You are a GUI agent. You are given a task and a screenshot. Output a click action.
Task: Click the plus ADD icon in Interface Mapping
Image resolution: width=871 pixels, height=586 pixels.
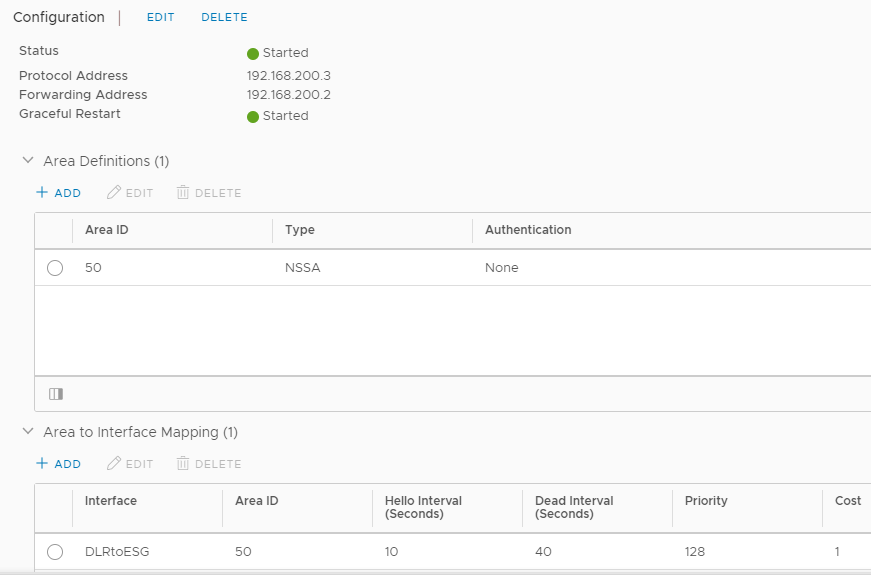42,463
